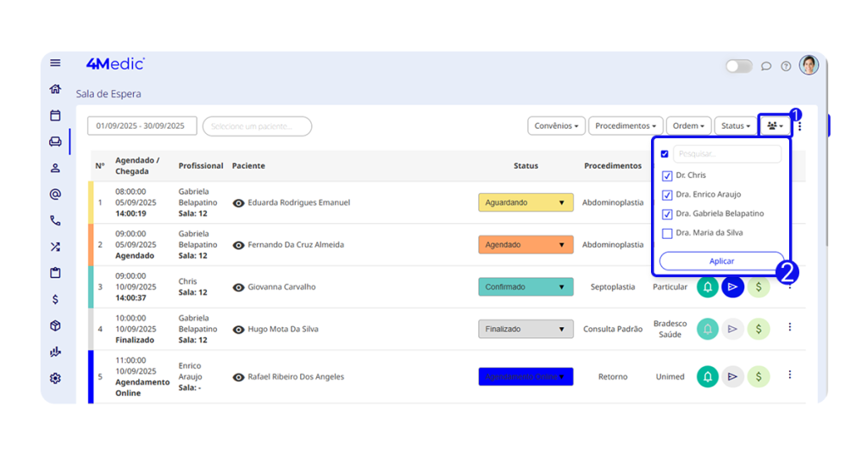Uncheck the Dr. Chris checkbox
868x456 pixels.
[x=667, y=175]
